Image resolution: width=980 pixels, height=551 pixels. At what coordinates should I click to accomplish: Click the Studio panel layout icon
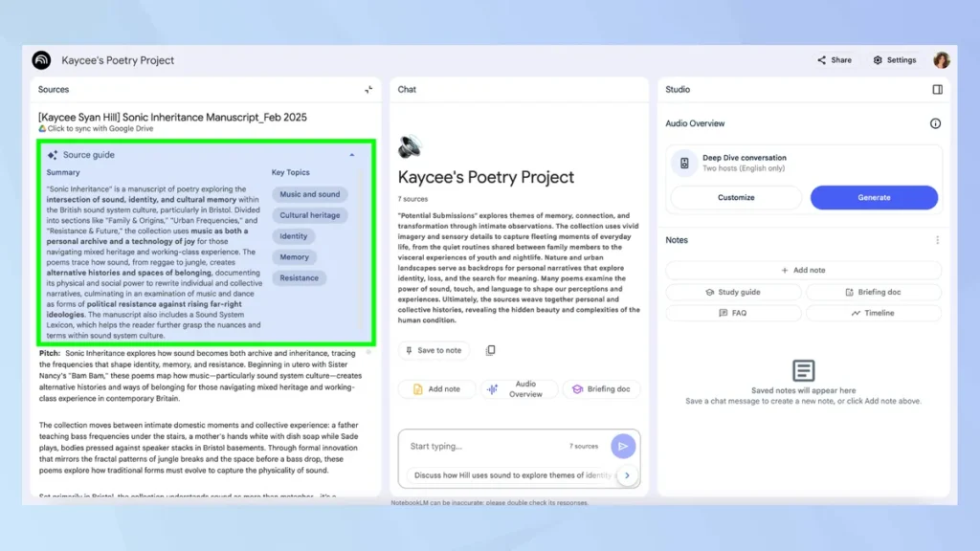point(938,89)
